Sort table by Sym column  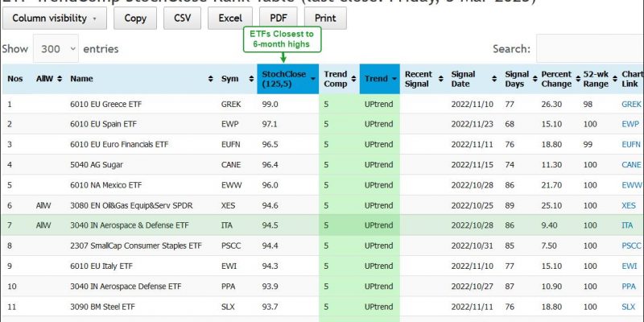coord(237,79)
